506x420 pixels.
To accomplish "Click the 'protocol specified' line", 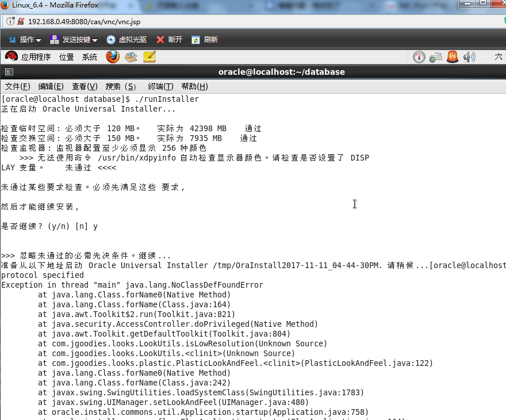I will [43, 275].
